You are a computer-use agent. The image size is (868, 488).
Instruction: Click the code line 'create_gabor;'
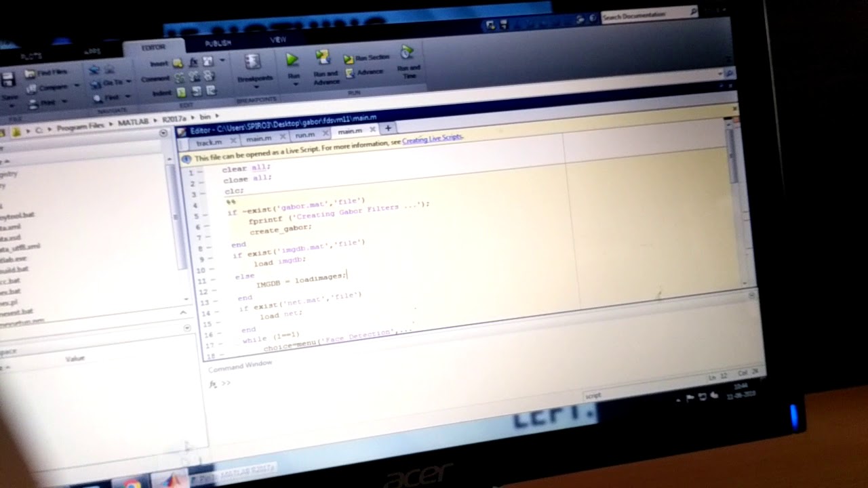280,230
